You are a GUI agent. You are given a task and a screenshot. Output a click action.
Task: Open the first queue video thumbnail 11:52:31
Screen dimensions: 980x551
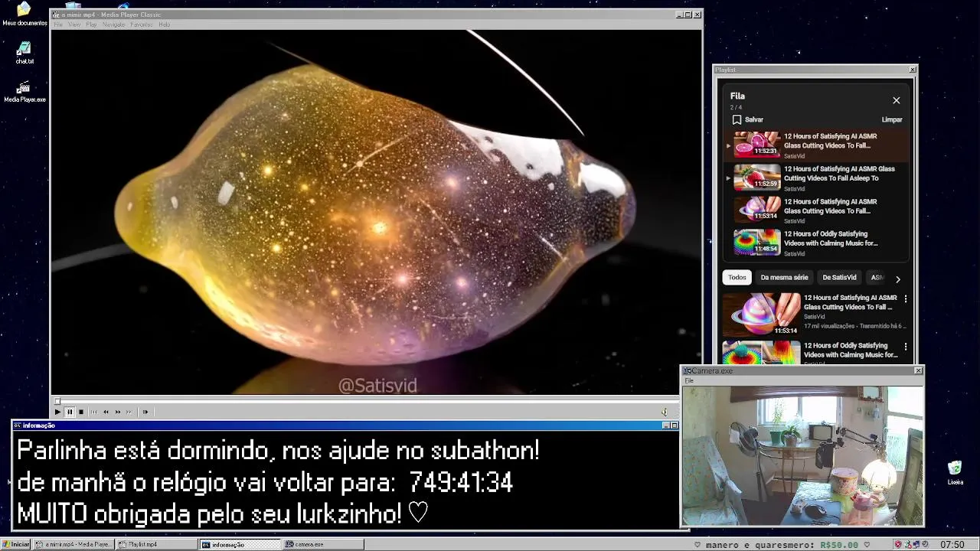[x=757, y=144]
